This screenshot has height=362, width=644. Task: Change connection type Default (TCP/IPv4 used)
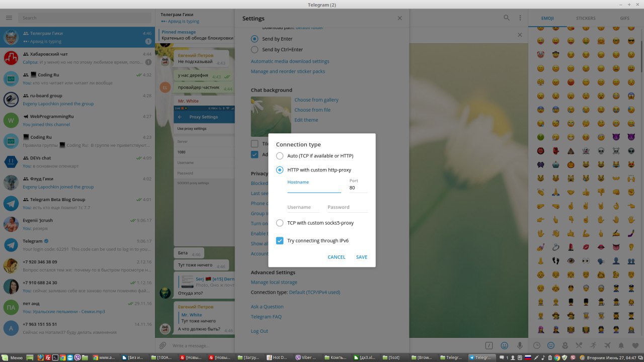pyautogui.click(x=314, y=292)
